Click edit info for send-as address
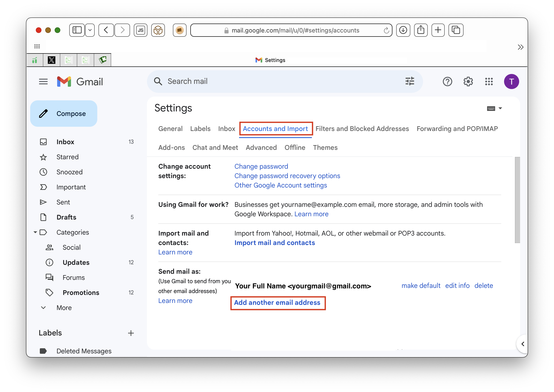 click(x=457, y=286)
